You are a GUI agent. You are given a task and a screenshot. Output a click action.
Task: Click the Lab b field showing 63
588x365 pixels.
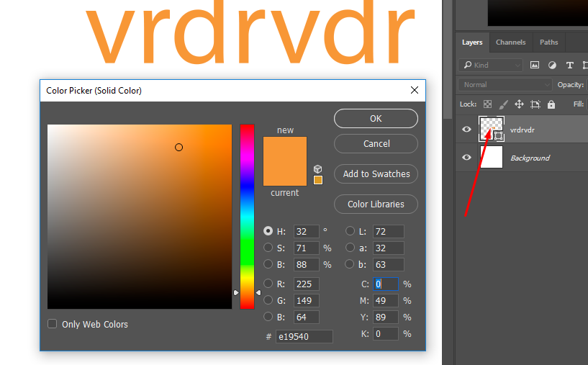(389, 264)
